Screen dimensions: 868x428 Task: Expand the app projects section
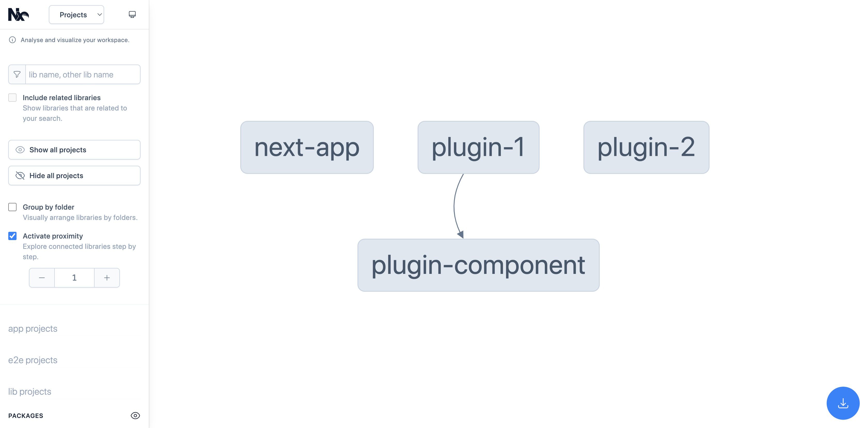(x=32, y=328)
